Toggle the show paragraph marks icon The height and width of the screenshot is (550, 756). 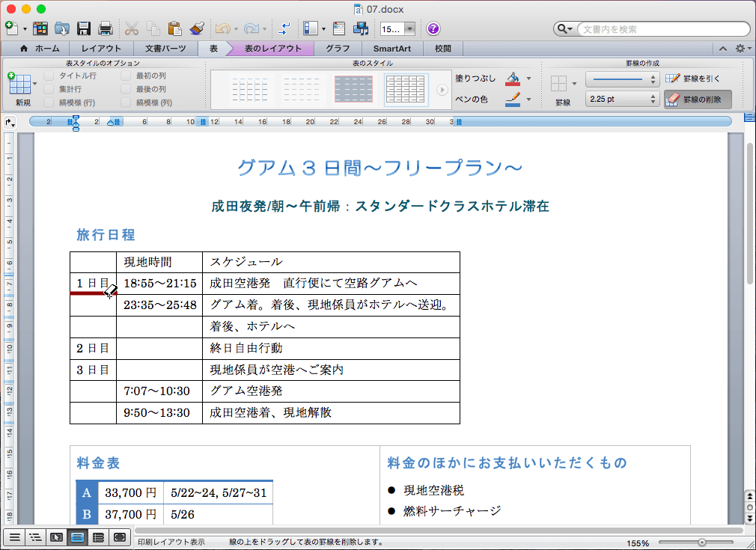pyautogui.click(x=284, y=29)
